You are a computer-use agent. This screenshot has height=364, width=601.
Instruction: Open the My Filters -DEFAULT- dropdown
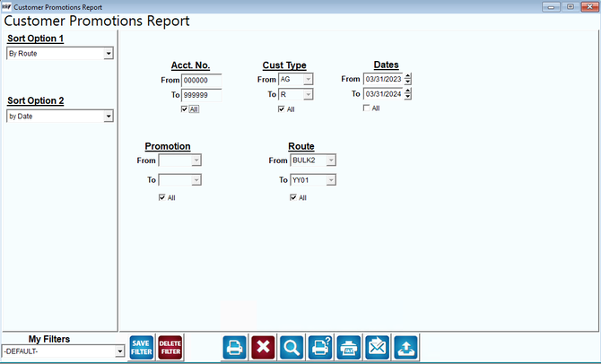click(119, 351)
